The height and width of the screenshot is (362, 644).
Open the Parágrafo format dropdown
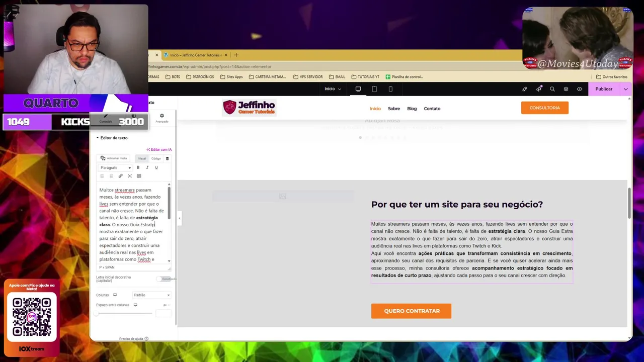pyautogui.click(x=115, y=167)
